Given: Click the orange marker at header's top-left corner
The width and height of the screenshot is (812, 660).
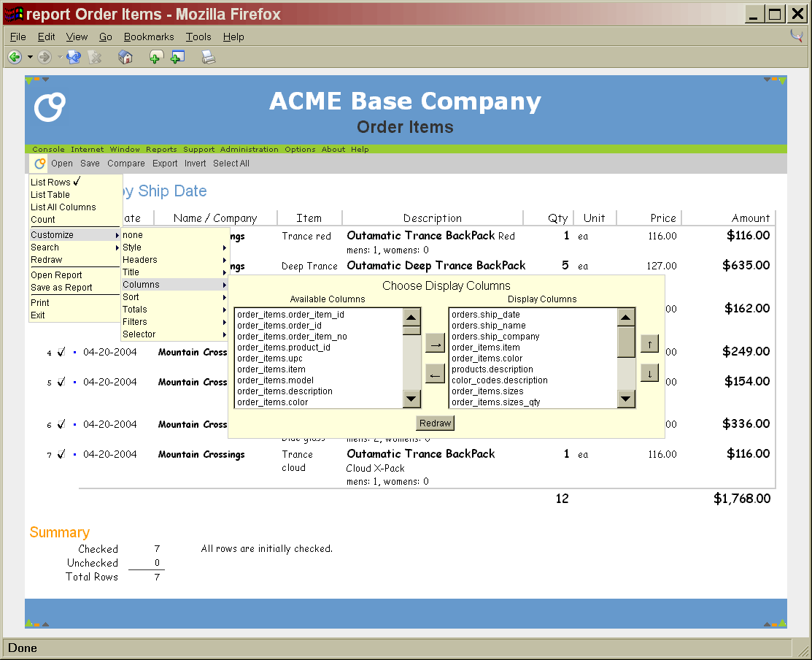Looking at the screenshot, I should [x=36, y=80].
